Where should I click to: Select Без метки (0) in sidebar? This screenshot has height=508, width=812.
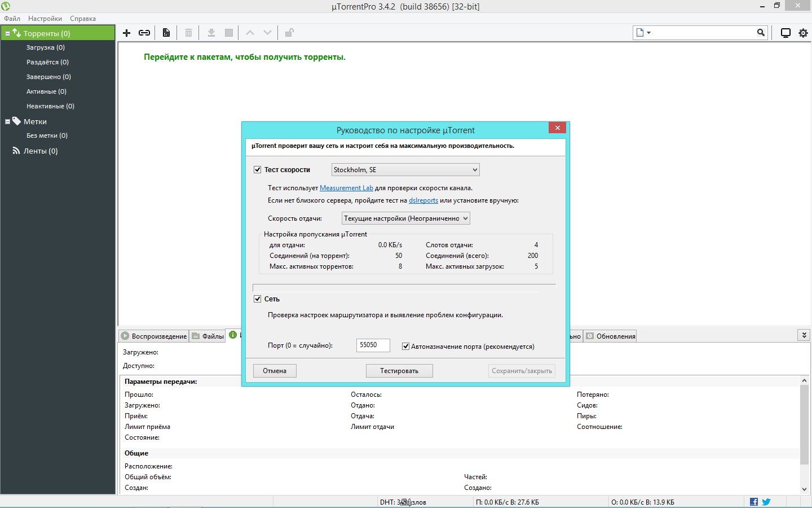coord(47,135)
